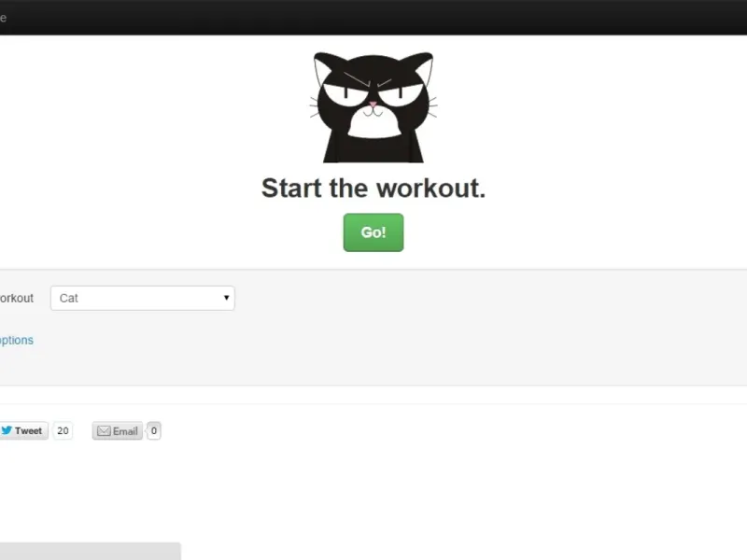Click the grumpy cat mascot image
This screenshot has height=560, width=747.
(x=373, y=107)
